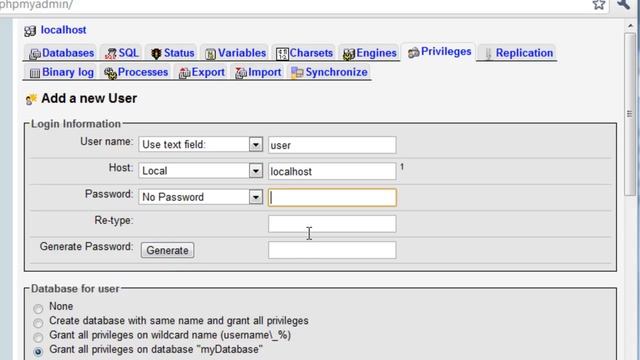Click the Add a new User icon
This screenshot has width=640, height=360.
click(x=31, y=99)
